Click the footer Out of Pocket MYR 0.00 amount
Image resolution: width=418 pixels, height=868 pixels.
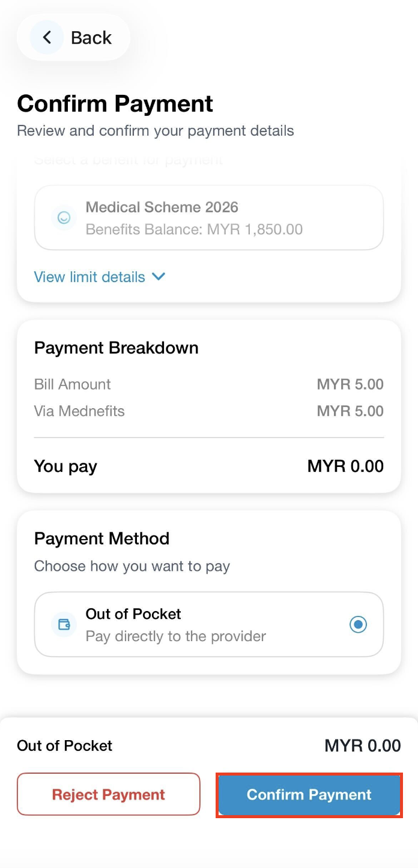(x=362, y=746)
